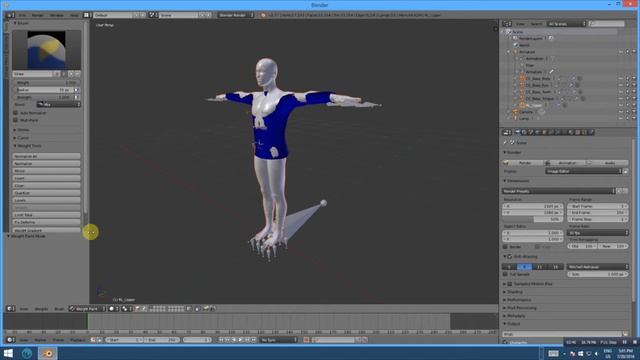Open the Playback menu in the timeline

(x=77, y=340)
